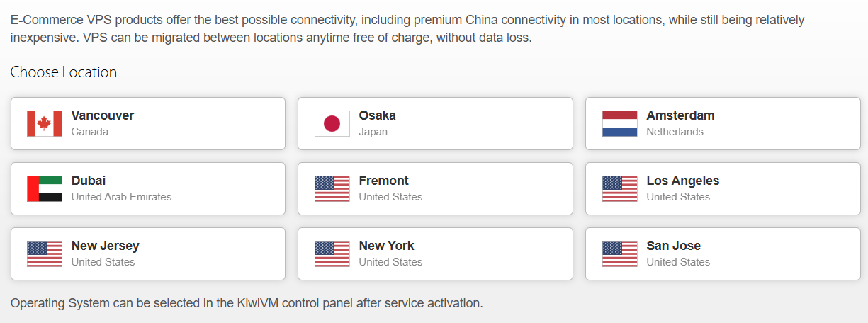Click the United Arab Emirates flag icon
This screenshot has height=323, width=868.
tap(44, 188)
